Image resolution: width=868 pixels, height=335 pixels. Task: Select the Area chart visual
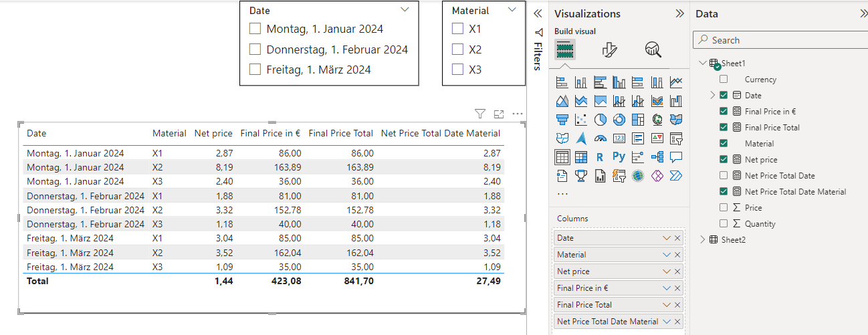pyautogui.click(x=562, y=102)
